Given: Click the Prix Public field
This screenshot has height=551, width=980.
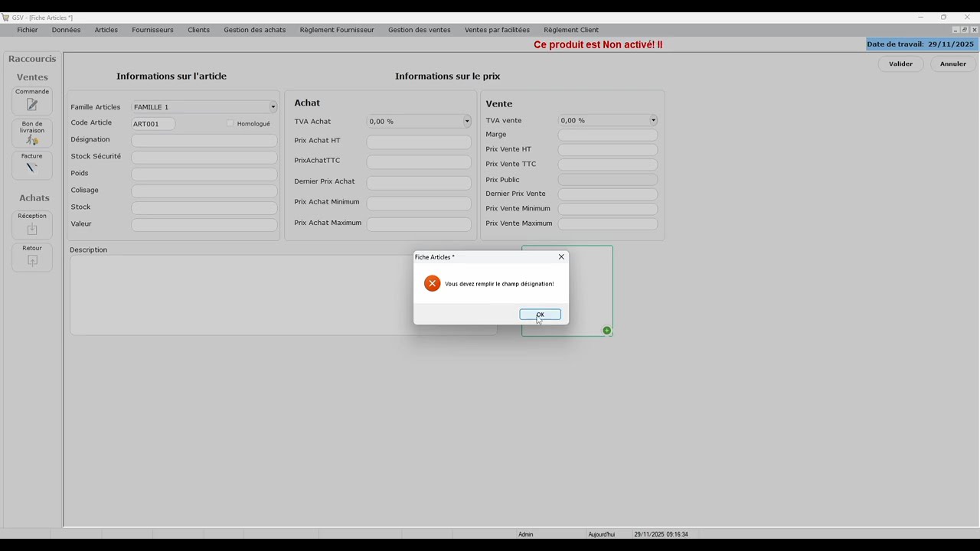Looking at the screenshot, I should point(608,180).
